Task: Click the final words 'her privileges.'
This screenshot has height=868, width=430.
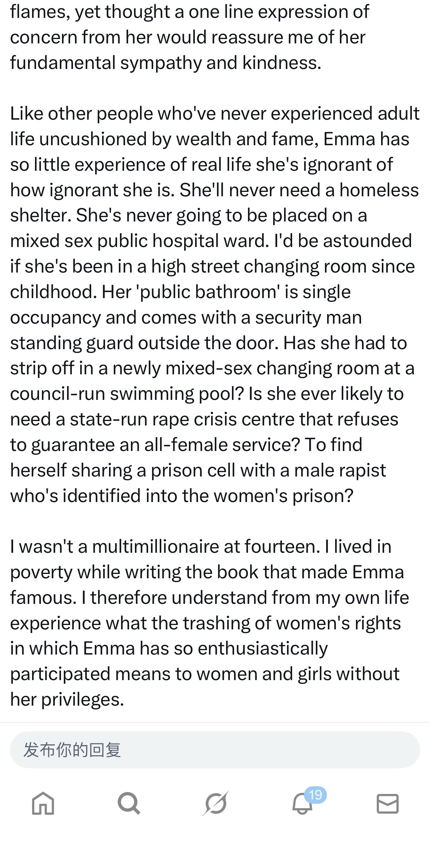Action: (67, 699)
